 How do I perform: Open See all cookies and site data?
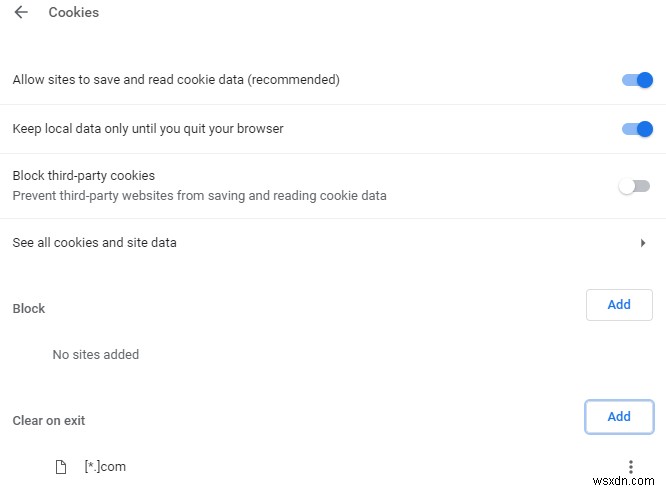click(95, 243)
